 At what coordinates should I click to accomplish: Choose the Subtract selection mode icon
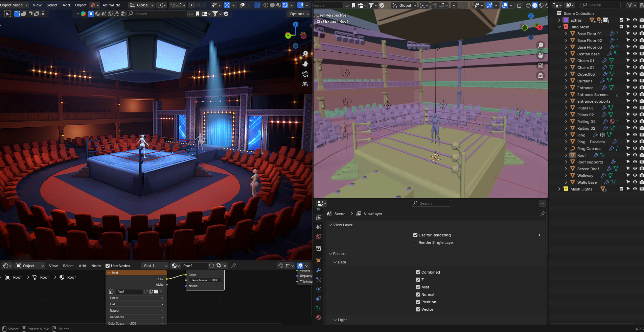(x=30, y=14)
